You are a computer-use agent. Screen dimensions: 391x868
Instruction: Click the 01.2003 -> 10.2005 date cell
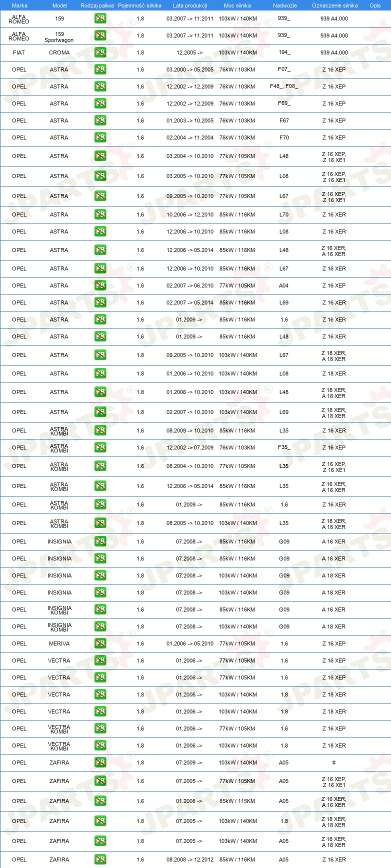click(190, 120)
